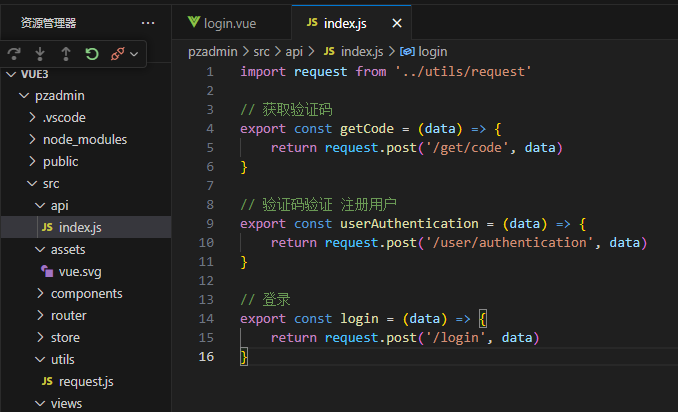The width and height of the screenshot is (678, 412).
Task: Click the userAuthentication identifier
Action: (409, 224)
